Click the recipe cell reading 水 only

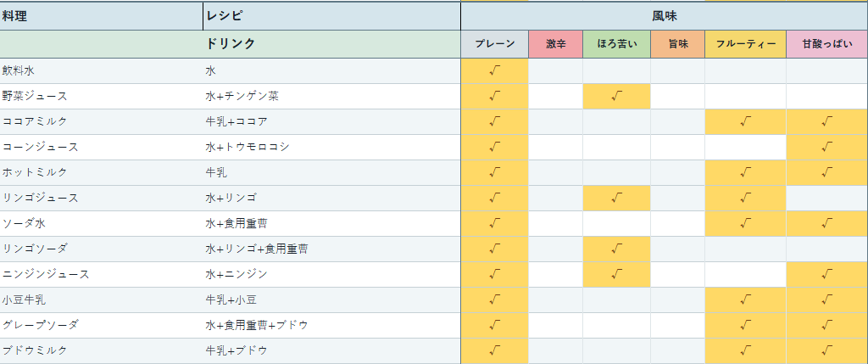point(331,71)
